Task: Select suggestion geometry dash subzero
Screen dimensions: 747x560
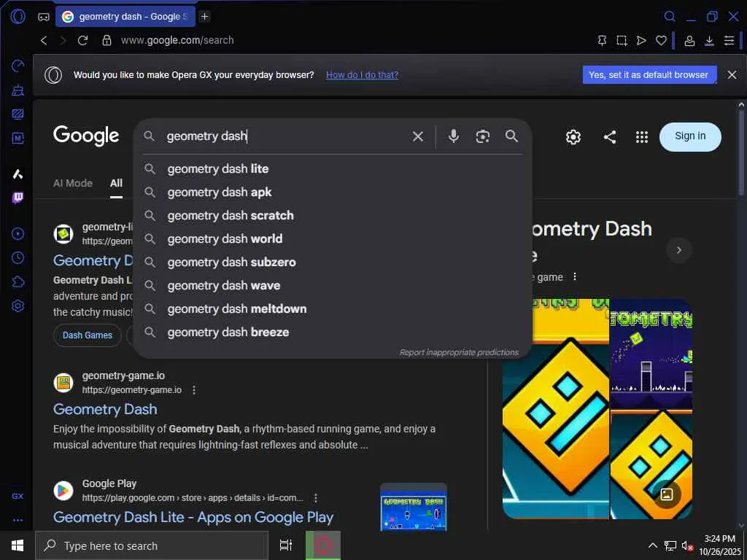Action: click(333, 262)
